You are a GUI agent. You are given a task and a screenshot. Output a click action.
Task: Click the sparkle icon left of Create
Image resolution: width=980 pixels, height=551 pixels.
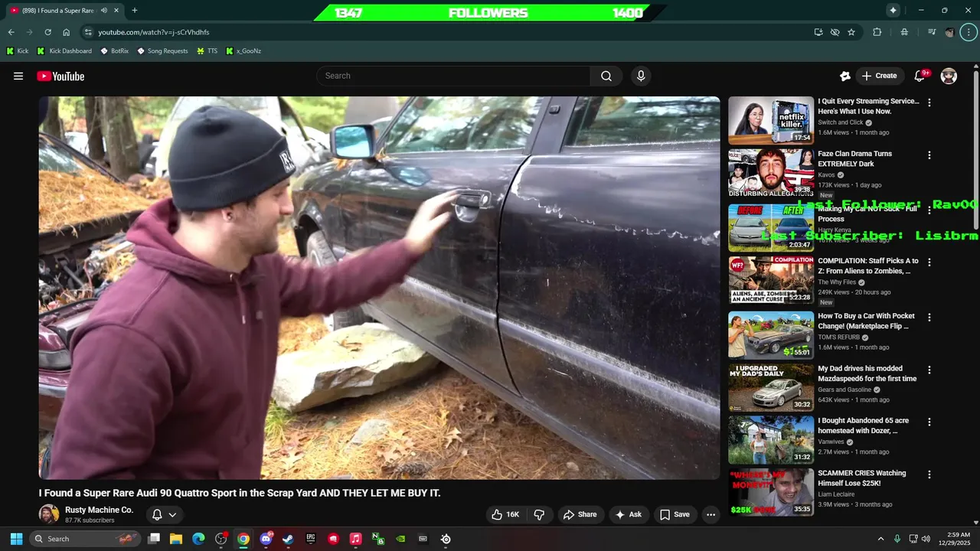845,76
